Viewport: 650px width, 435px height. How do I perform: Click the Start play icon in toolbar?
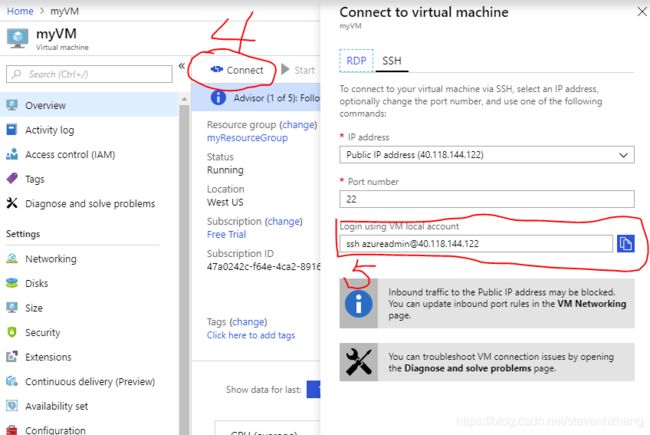[285, 69]
